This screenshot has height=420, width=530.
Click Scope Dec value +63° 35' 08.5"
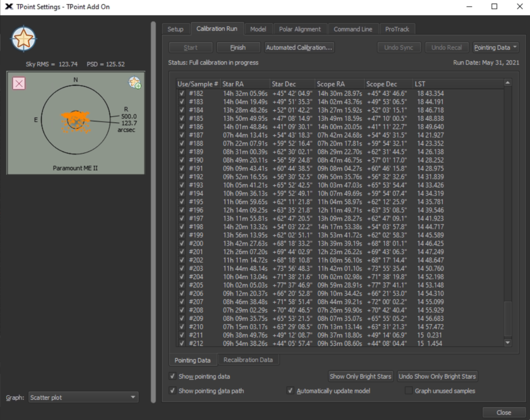(x=387, y=210)
